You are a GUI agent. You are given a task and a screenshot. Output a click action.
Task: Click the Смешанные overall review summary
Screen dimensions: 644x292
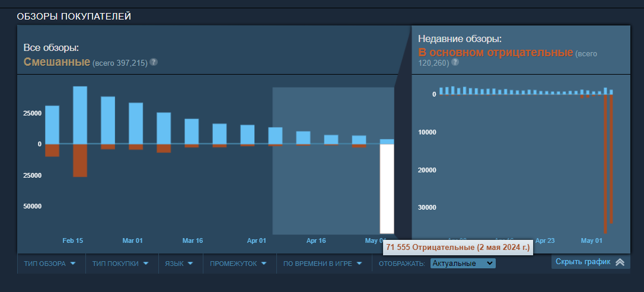pyautogui.click(x=57, y=62)
